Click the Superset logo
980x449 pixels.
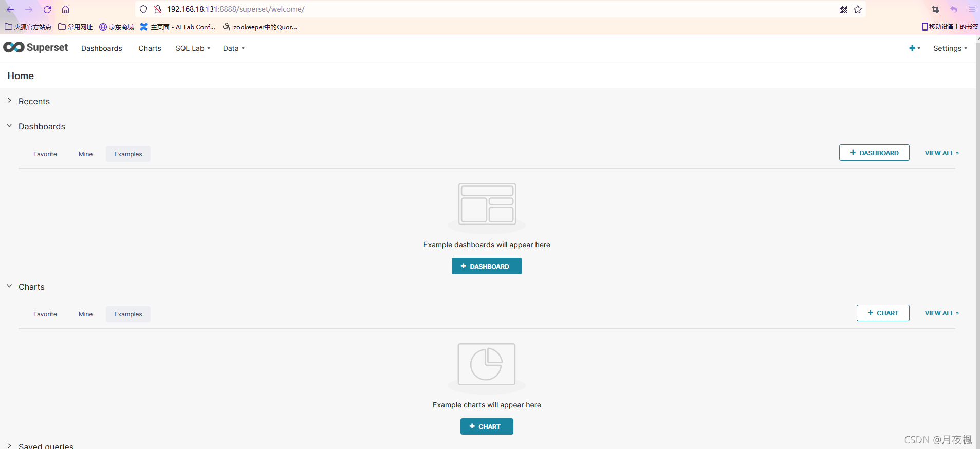[x=35, y=47]
